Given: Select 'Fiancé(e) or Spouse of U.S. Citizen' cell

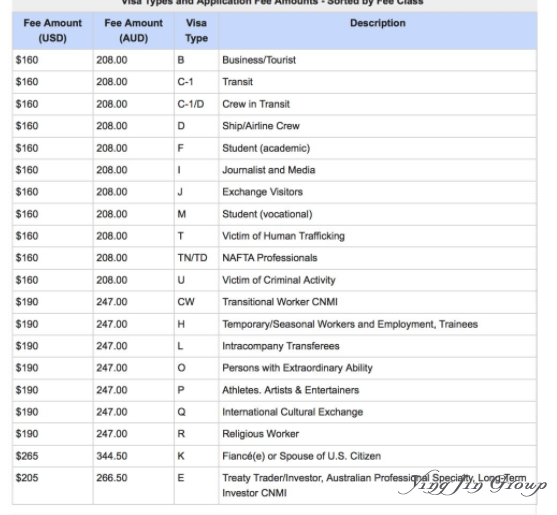Looking at the screenshot, I should point(378,456).
